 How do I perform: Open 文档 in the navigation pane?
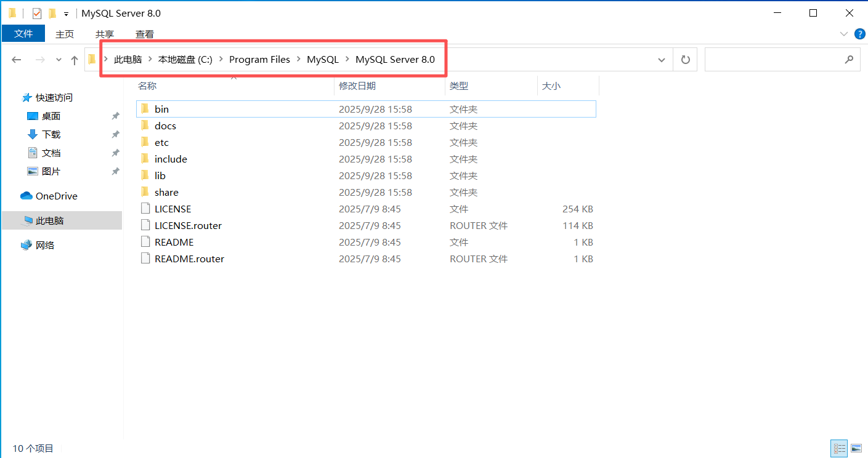pyautogui.click(x=51, y=153)
